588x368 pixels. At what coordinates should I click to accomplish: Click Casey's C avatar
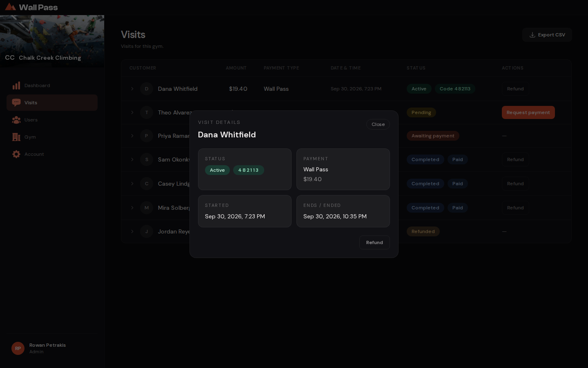pos(147,184)
